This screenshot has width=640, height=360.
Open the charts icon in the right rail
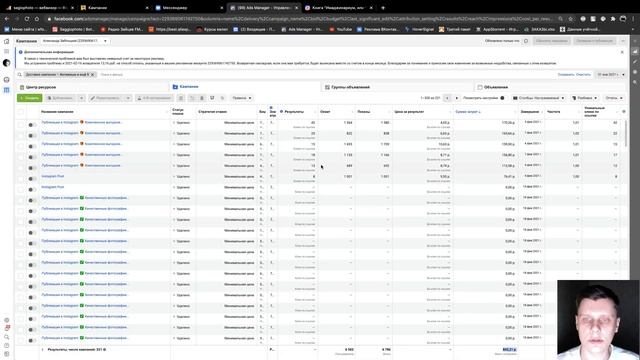(635, 51)
